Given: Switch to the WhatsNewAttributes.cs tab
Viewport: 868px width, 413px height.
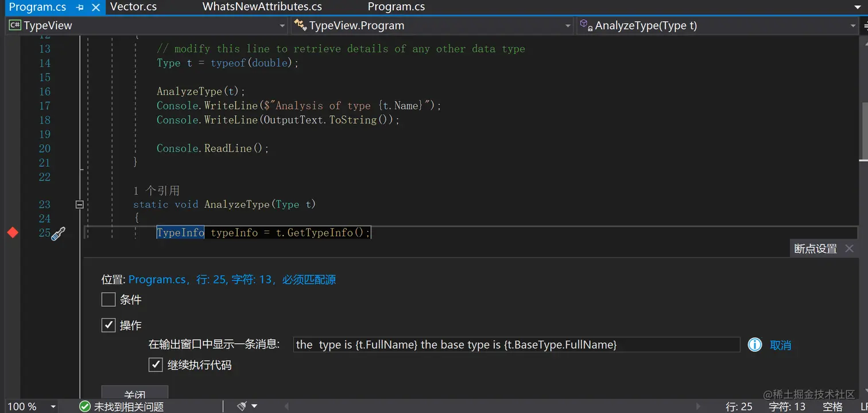Looking at the screenshot, I should pos(262,7).
